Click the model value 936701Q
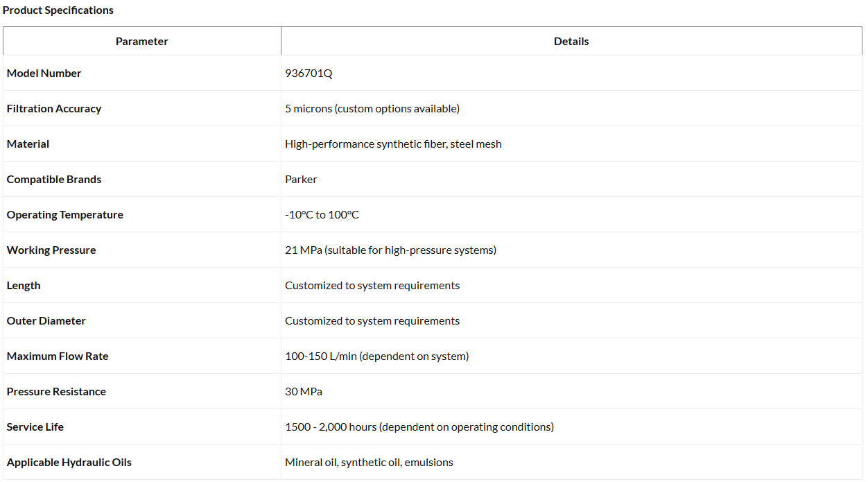The image size is (868, 482). click(309, 74)
